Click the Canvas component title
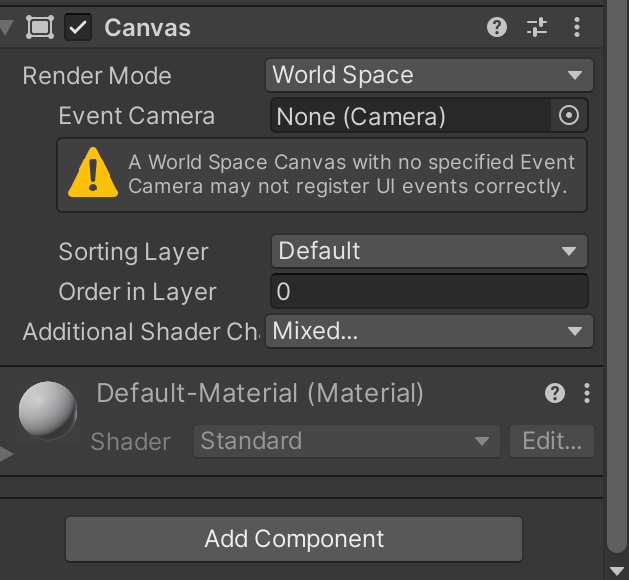 [147, 28]
